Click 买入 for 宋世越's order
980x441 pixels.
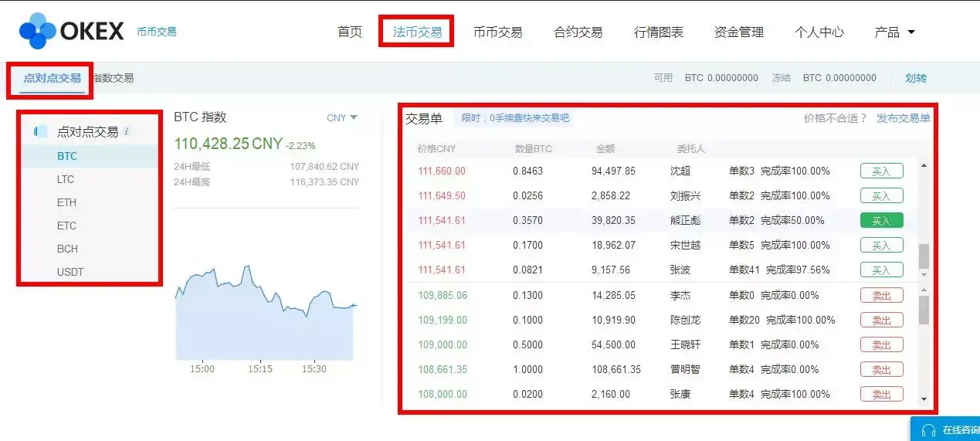pyautogui.click(x=881, y=246)
